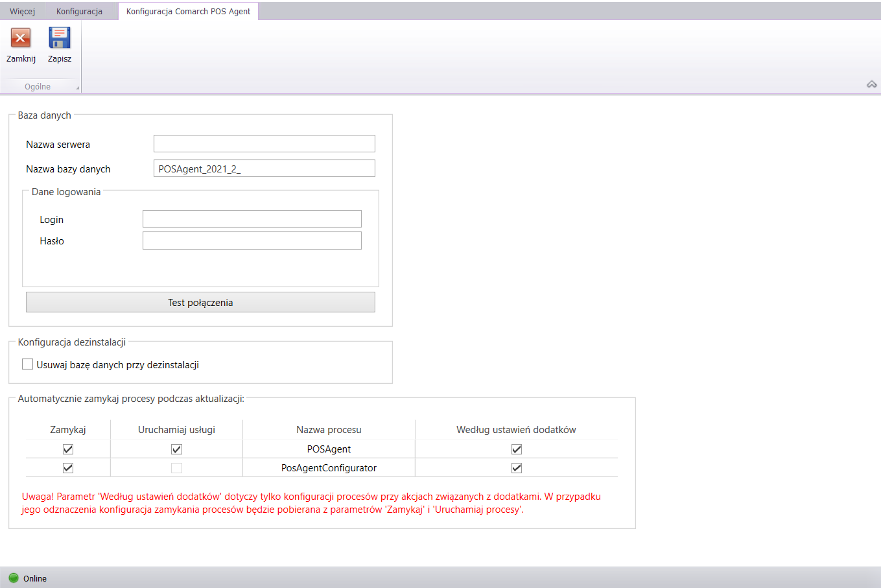Select the PosAgentConfigurator process name cell
This screenshot has height=588, width=881.
[x=329, y=467]
